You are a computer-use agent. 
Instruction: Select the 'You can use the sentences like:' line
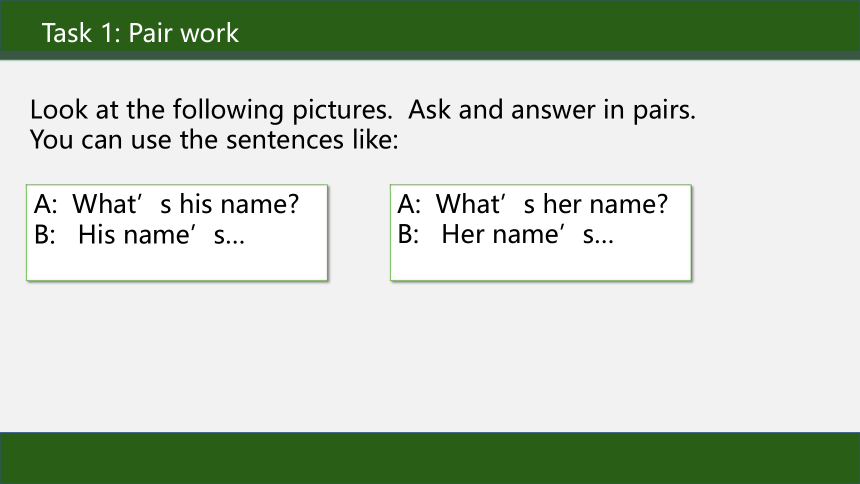214,140
